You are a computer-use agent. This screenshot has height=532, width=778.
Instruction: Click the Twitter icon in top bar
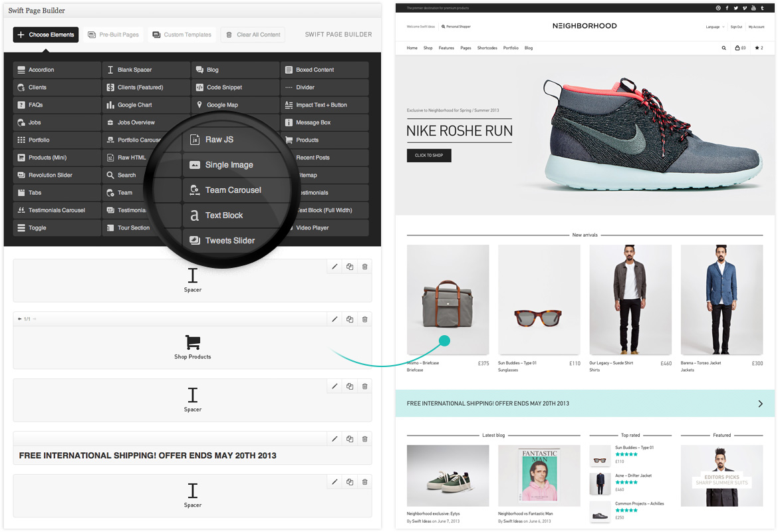pyautogui.click(x=735, y=8)
